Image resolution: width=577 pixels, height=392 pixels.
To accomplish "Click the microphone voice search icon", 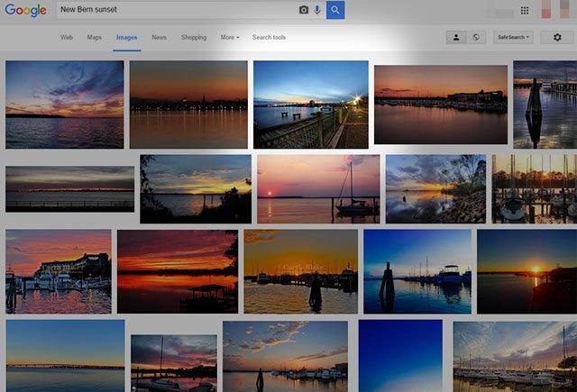I will (317, 10).
